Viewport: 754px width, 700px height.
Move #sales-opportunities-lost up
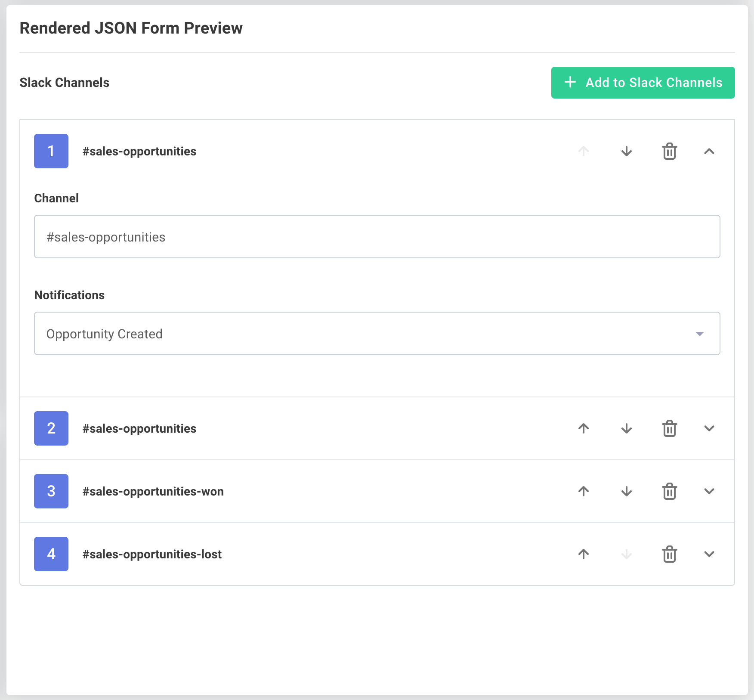[x=584, y=554]
